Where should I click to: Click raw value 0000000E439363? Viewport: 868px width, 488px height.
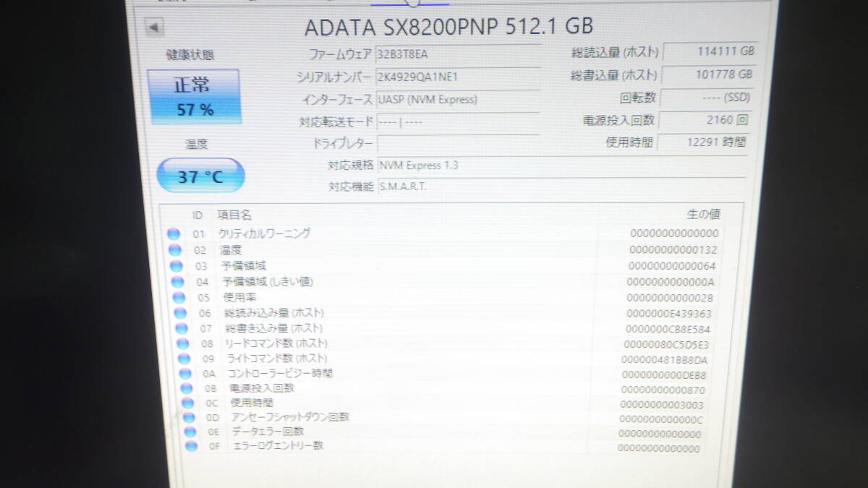(668, 314)
